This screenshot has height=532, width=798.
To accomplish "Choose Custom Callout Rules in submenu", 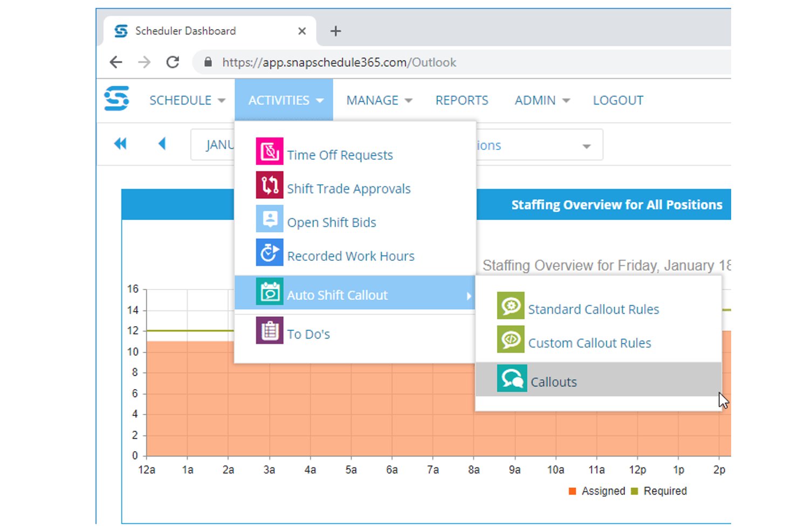I will click(x=590, y=343).
